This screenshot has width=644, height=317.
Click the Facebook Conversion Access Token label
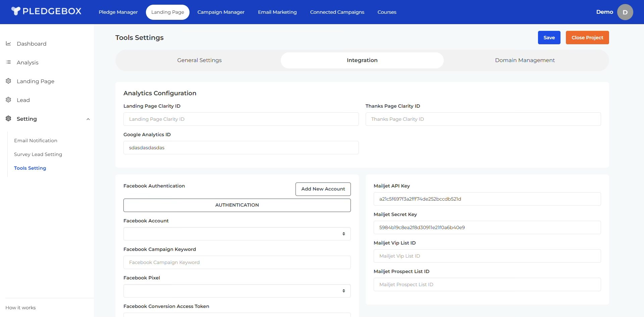click(x=166, y=306)
